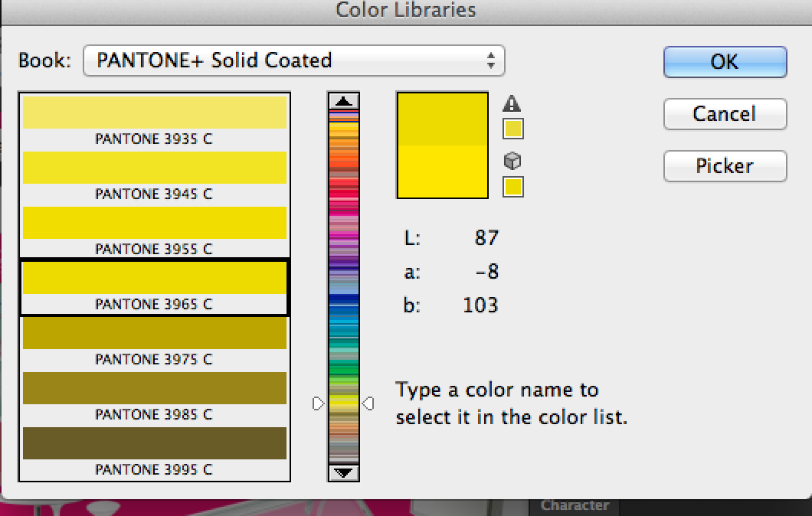
Task: Pick PANTONE 3975 C color
Action: 155,334
